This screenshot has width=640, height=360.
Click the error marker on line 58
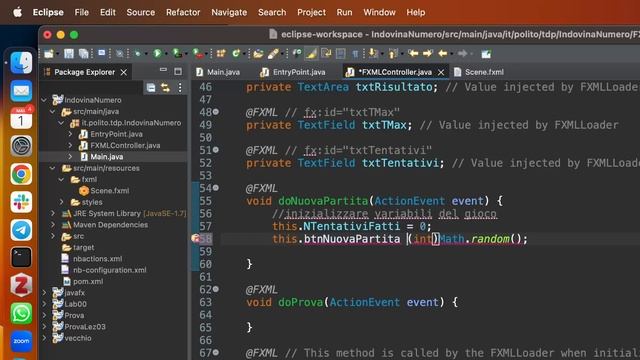(x=195, y=239)
